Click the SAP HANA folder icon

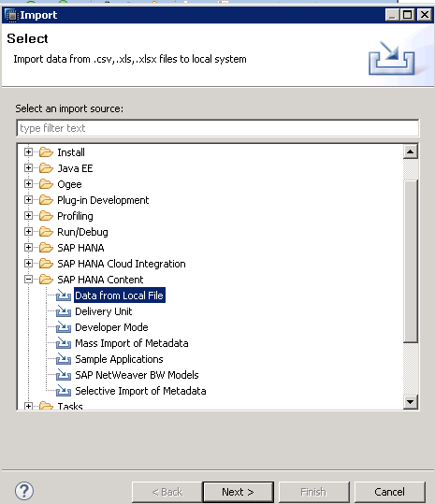coord(46,248)
